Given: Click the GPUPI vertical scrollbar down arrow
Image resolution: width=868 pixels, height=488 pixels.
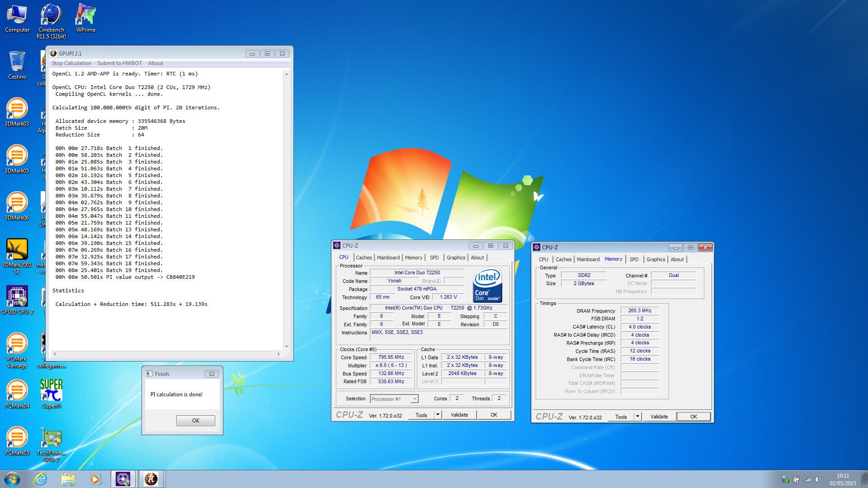Looking at the screenshot, I should click(x=287, y=347).
